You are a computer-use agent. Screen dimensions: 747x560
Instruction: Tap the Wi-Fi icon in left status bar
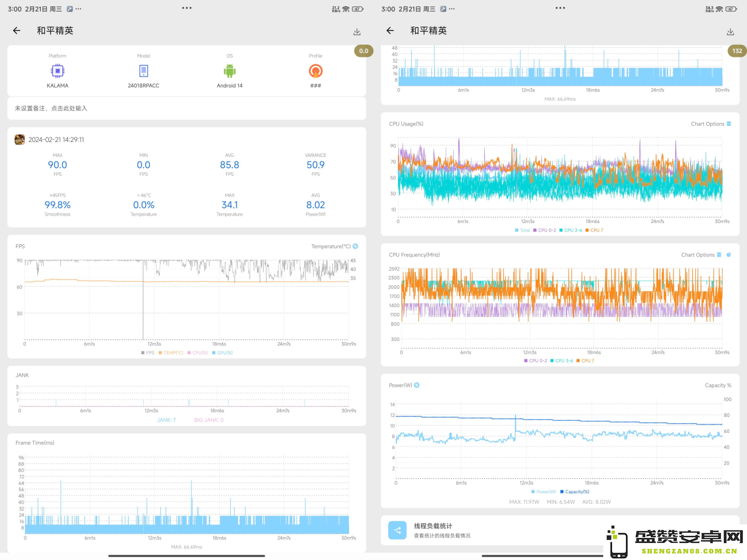[346, 9]
